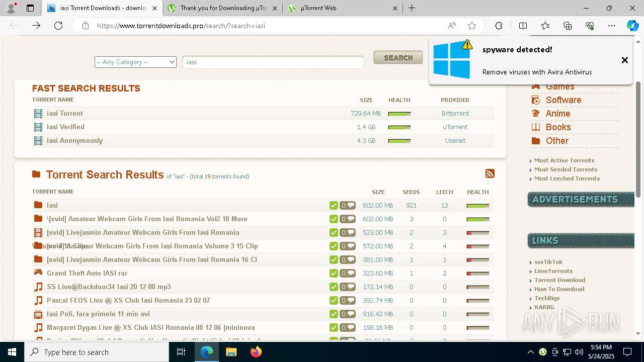Viewport: 644px width, 362px height.
Task: Click the search text field containing iasi
Action: pos(273,62)
